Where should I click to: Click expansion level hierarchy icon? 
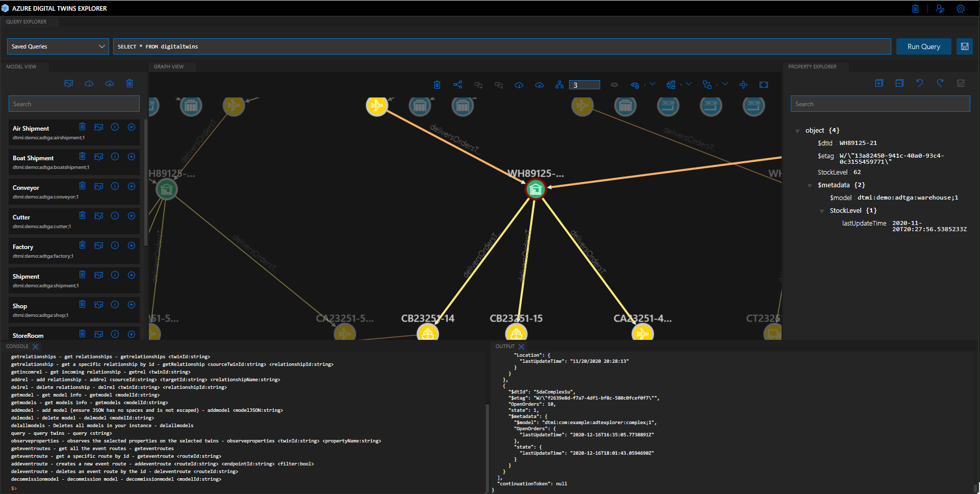pyautogui.click(x=559, y=85)
